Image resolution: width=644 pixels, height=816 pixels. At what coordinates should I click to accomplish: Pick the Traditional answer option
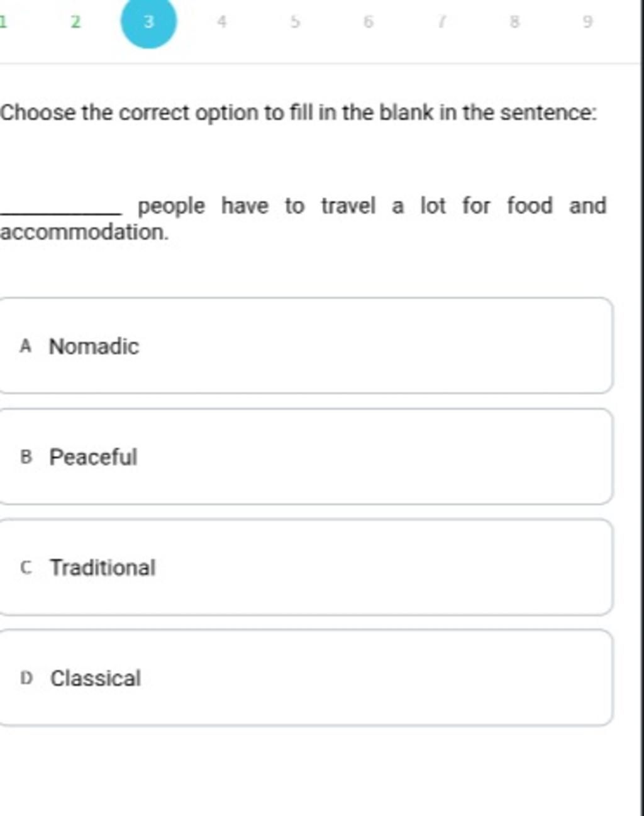[x=306, y=567]
